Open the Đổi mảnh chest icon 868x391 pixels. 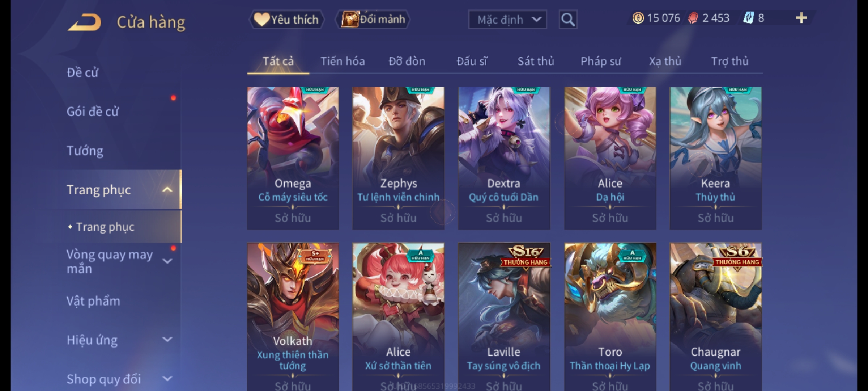pos(350,19)
